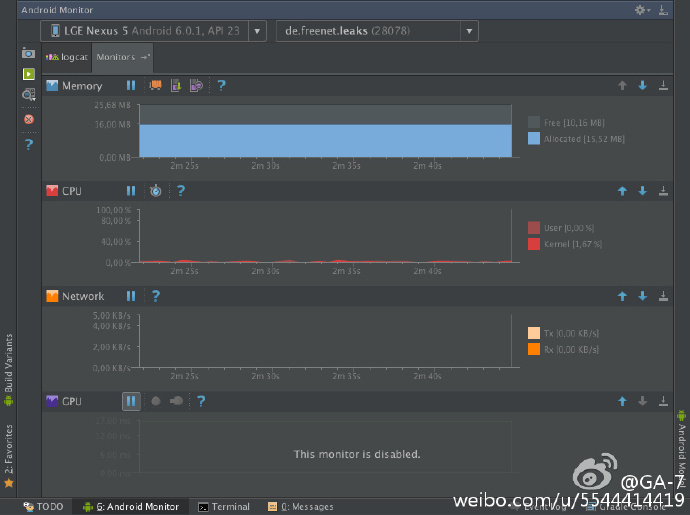The height and width of the screenshot is (515, 690).
Task: Click the Memory monitor title
Action: pyautogui.click(x=82, y=85)
